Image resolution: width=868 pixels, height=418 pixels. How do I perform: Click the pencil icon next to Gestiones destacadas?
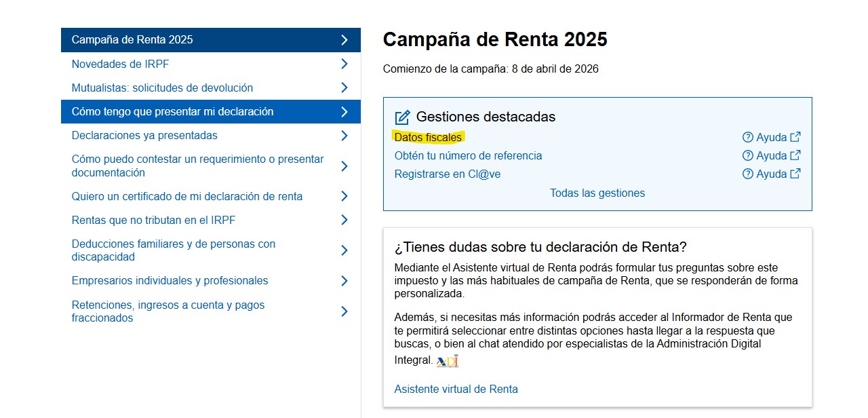[403, 117]
